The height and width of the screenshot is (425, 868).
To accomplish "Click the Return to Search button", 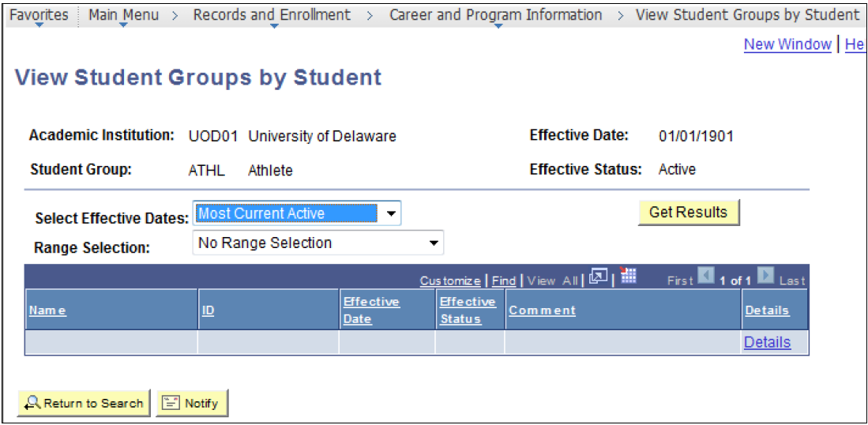I will pos(85,404).
